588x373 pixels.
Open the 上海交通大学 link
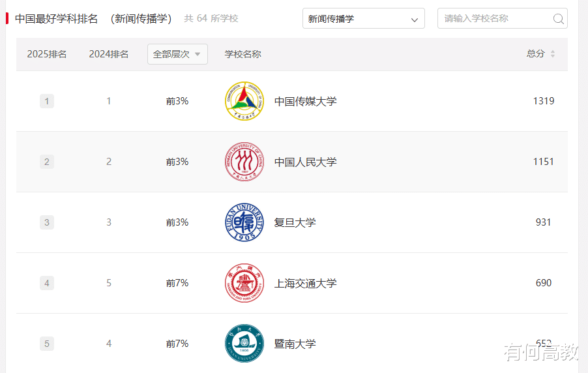click(305, 283)
